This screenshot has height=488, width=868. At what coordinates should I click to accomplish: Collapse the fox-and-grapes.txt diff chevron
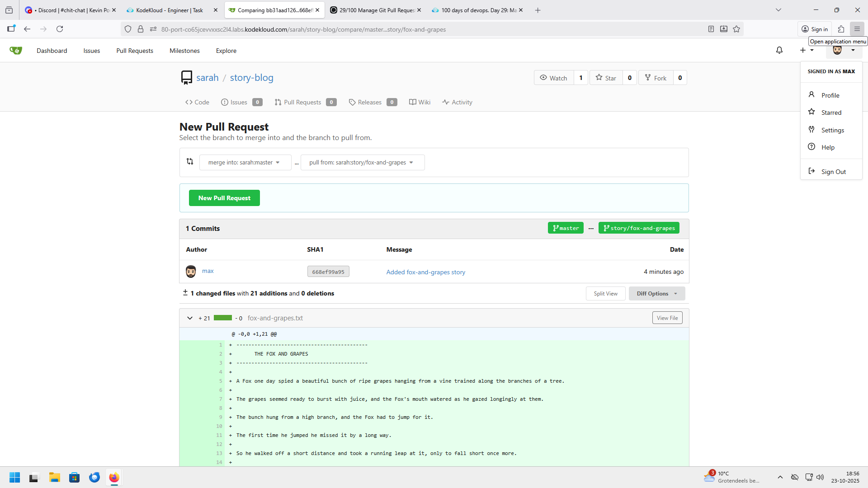(190, 319)
